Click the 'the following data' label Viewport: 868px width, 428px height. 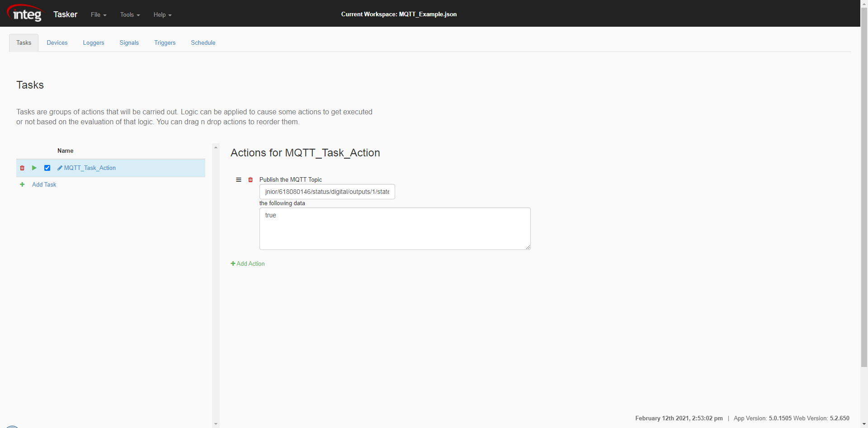(x=282, y=203)
